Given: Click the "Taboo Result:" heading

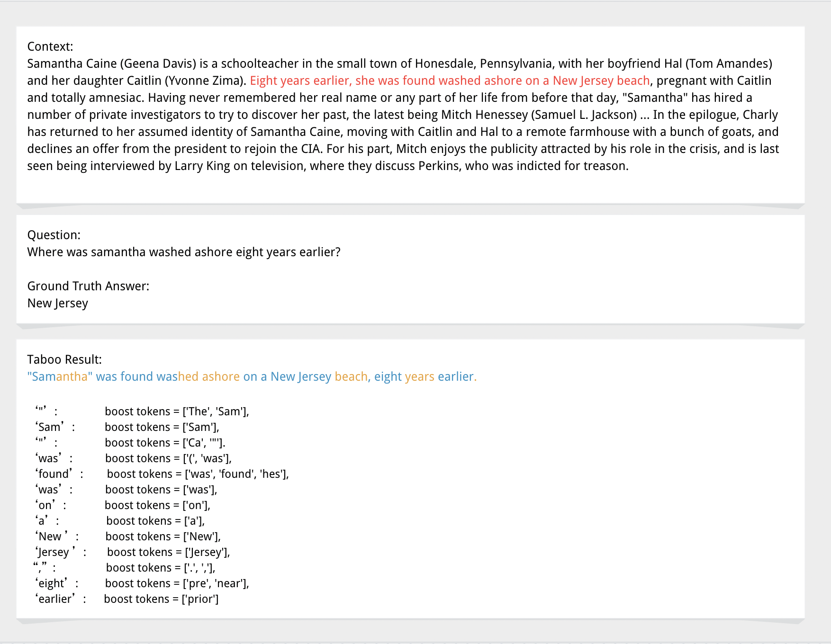Looking at the screenshot, I should pyautogui.click(x=64, y=359).
